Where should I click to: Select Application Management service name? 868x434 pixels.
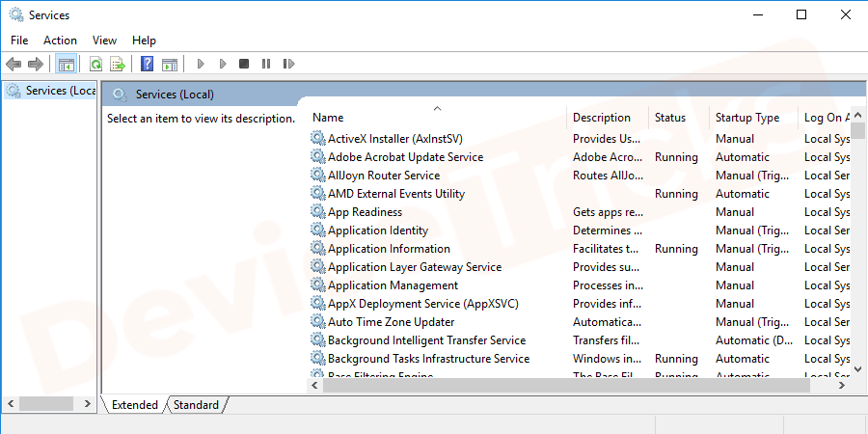(393, 285)
